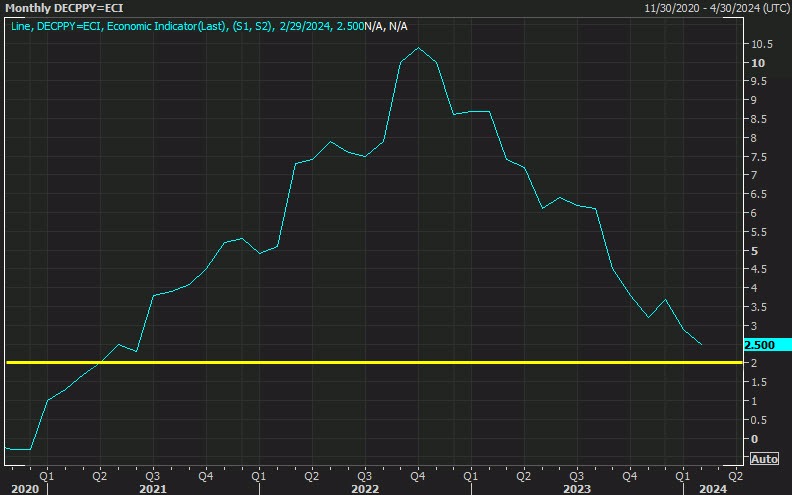Click the cyan 2.500 last value label
This screenshot has width=792, height=495.
pyautogui.click(x=760, y=345)
